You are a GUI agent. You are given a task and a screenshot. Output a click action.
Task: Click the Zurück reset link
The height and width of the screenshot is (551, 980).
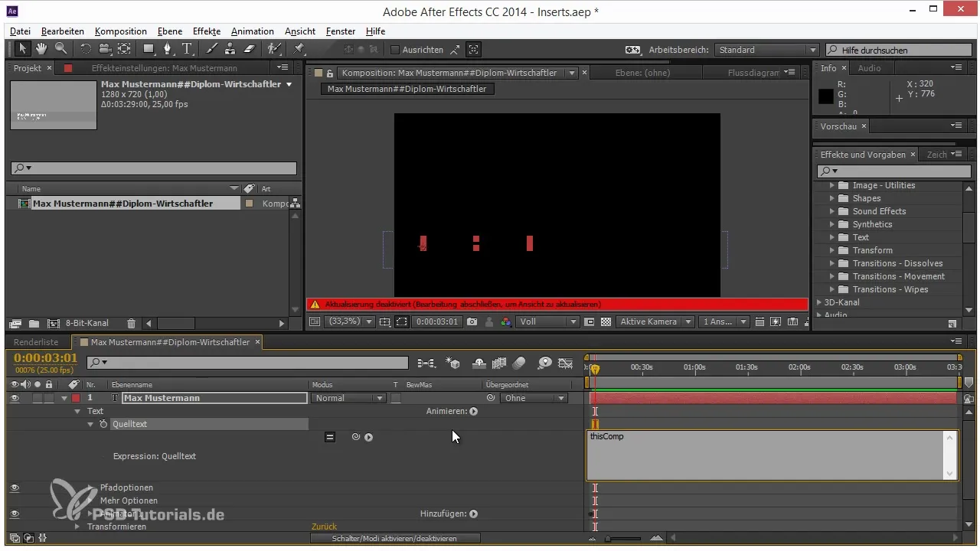pyautogui.click(x=324, y=527)
